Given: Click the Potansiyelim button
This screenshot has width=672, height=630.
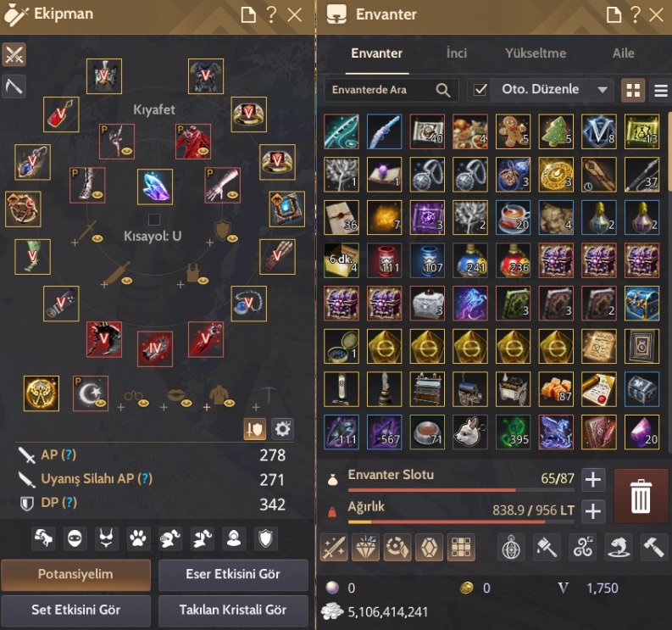Looking at the screenshot, I should [x=76, y=574].
